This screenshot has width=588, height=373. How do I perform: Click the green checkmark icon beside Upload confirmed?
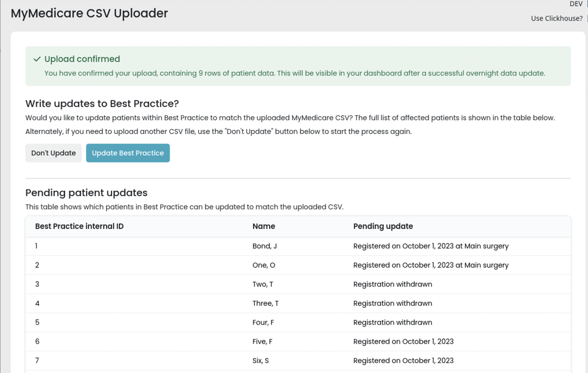(37, 59)
